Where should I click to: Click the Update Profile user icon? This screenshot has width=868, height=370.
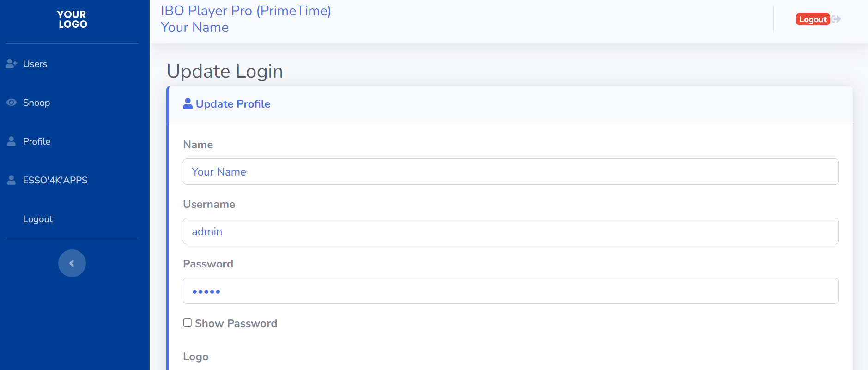click(188, 104)
